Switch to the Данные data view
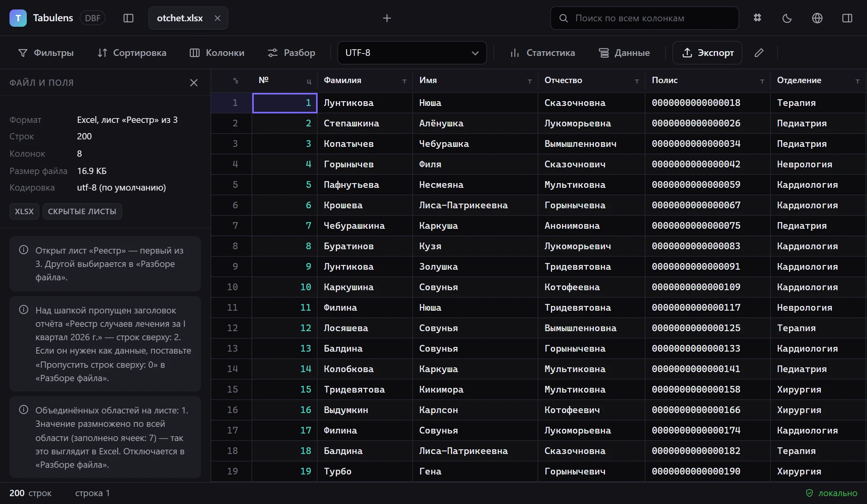 (625, 53)
